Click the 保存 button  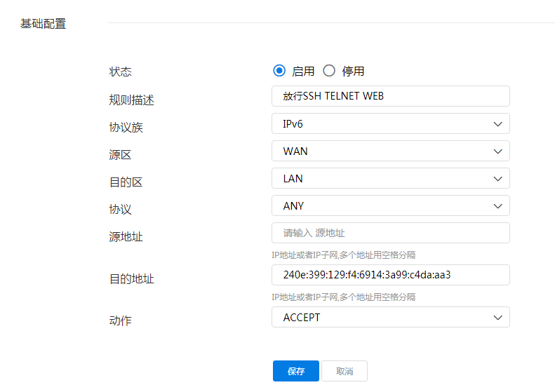296,371
